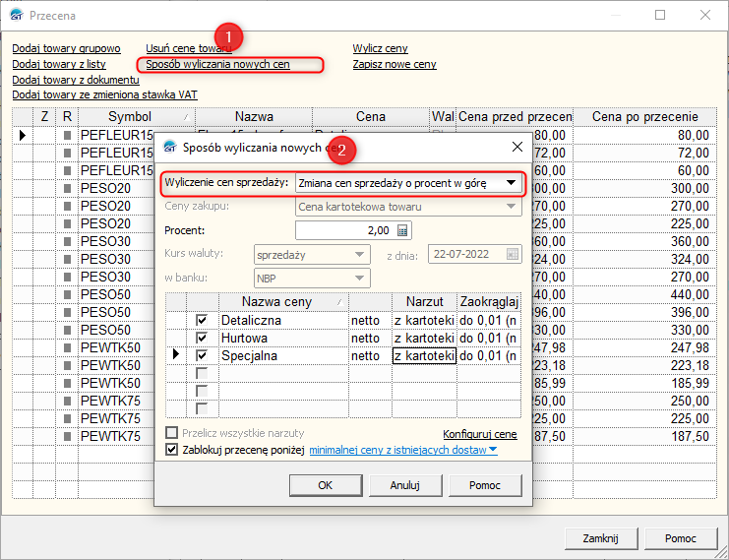Viewport: 729px width, 560px height.
Task: Enable Przelicz wszystkie narzuty checkbox
Action: click(x=171, y=433)
